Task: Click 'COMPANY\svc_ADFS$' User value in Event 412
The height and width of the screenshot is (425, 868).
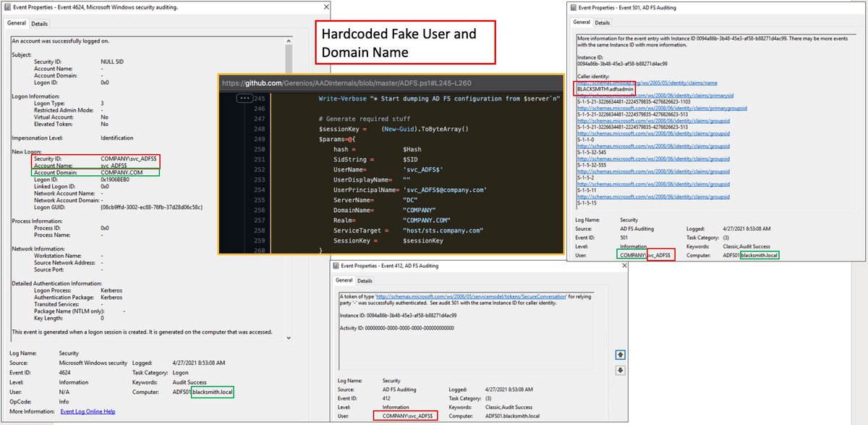Action: [x=407, y=415]
